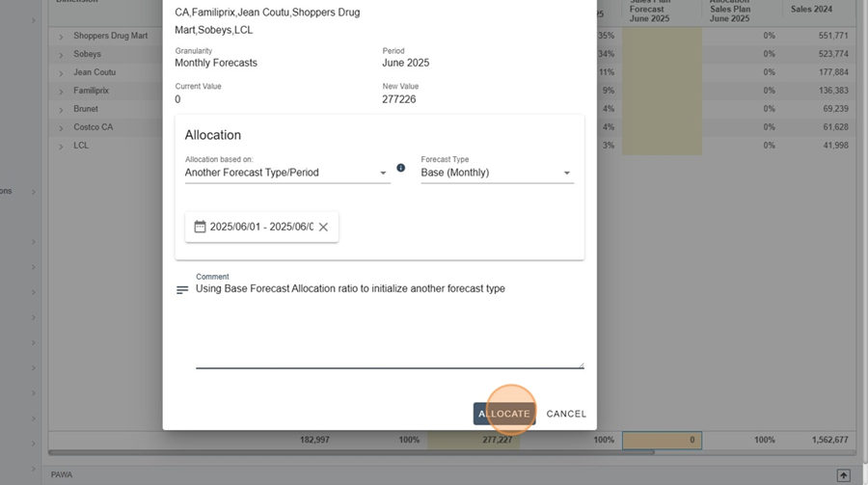
Task: Click the Brunet sales value 69,239
Action: 835,109
